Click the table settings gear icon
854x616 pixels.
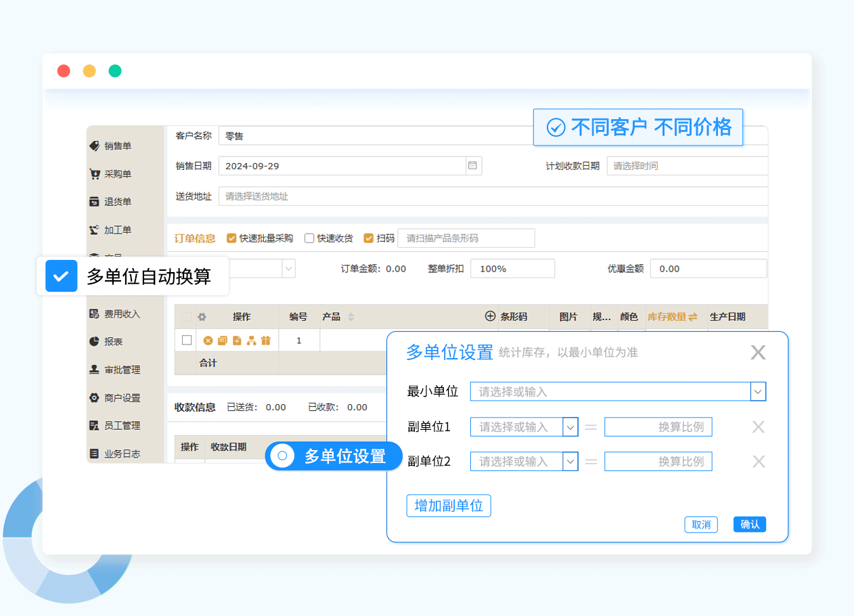[202, 317]
